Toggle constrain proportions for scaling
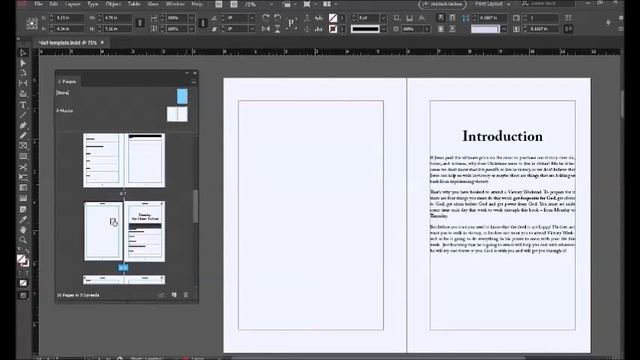640x360 pixels. coord(203,23)
